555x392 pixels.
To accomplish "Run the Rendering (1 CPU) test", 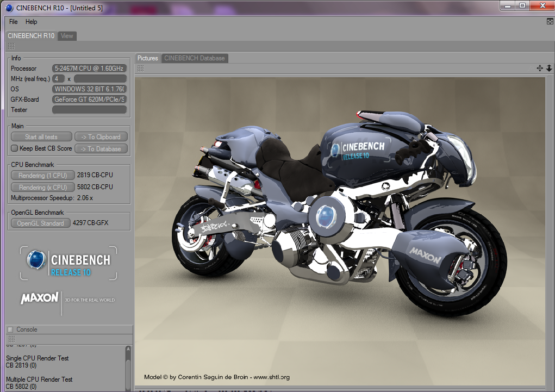I will (42, 175).
